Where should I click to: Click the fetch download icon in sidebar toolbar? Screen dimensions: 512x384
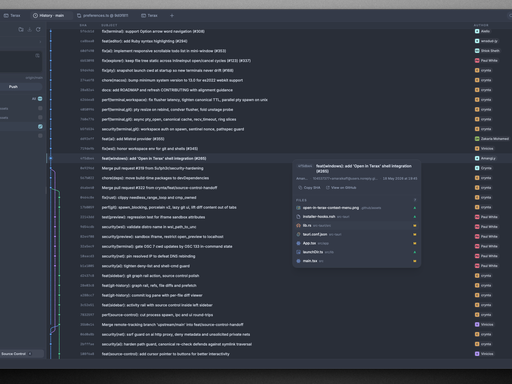tap(29, 29)
